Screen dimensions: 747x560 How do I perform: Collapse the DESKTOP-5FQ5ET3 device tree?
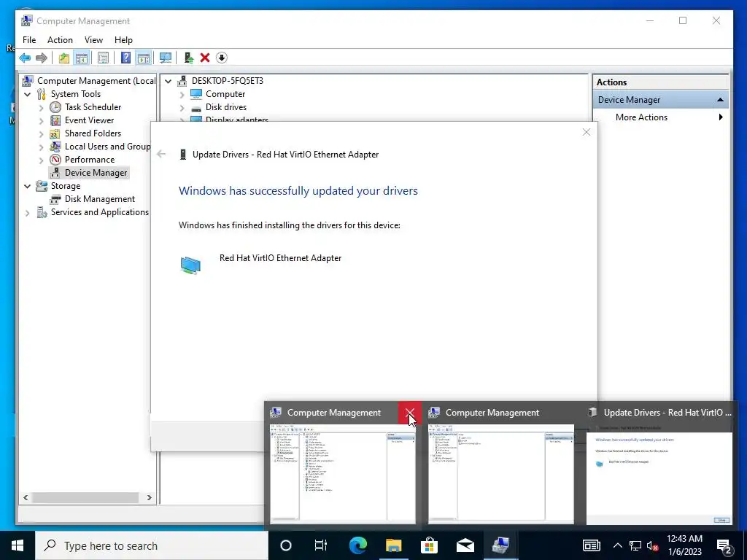[169, 82]
